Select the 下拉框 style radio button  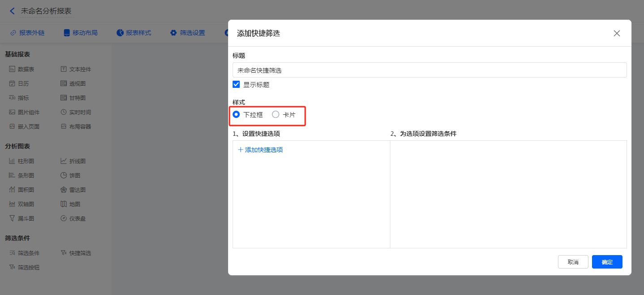[236, 114]
